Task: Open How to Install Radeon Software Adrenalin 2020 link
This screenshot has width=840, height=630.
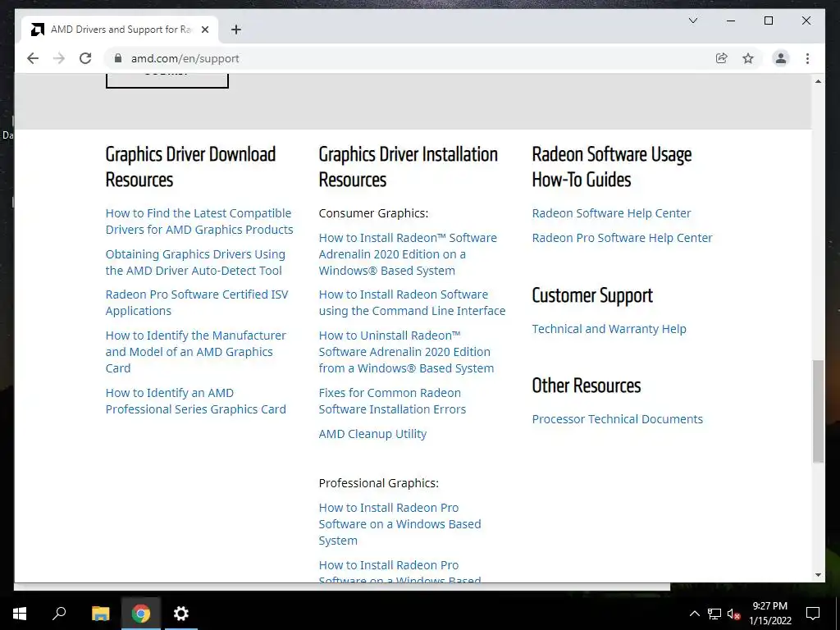Action: pos(408,254)
